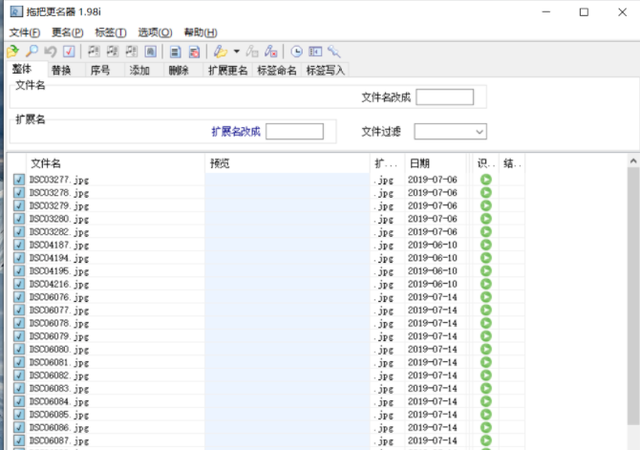This screenshot has height=450, width=640.
Task: Click the pen with red square icon
Action: (x=271, y=51)
